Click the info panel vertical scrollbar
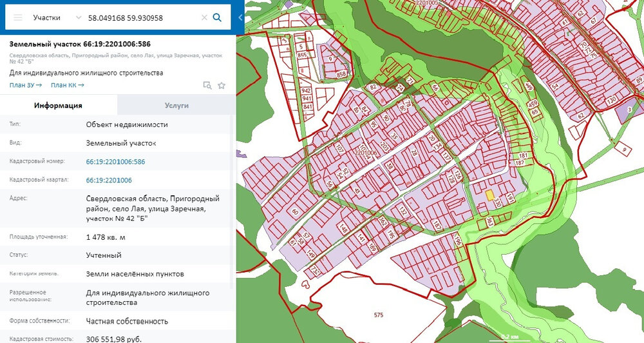Viewport: 644px width, 343px height. tap(233, 197)
